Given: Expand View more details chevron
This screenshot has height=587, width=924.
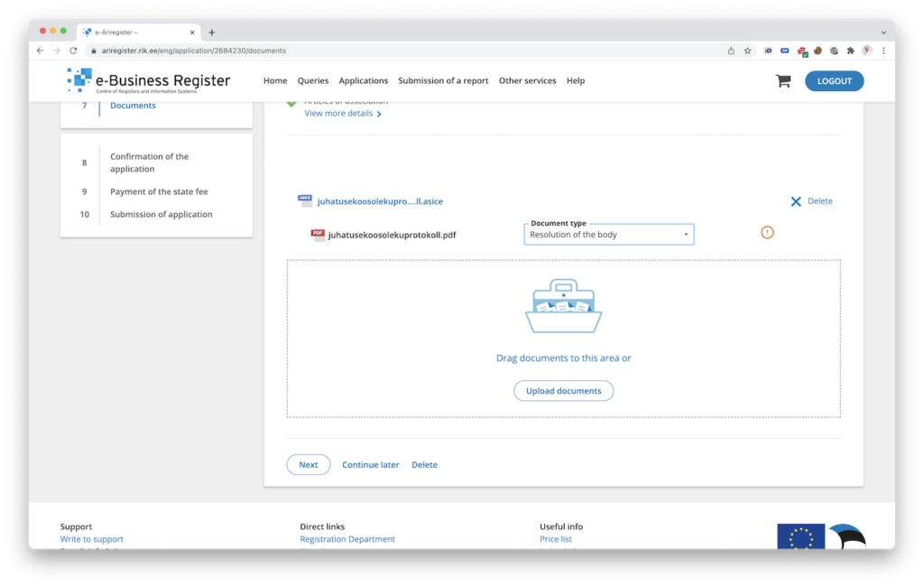Looking at the screenshot, I should tap(379, 115).
